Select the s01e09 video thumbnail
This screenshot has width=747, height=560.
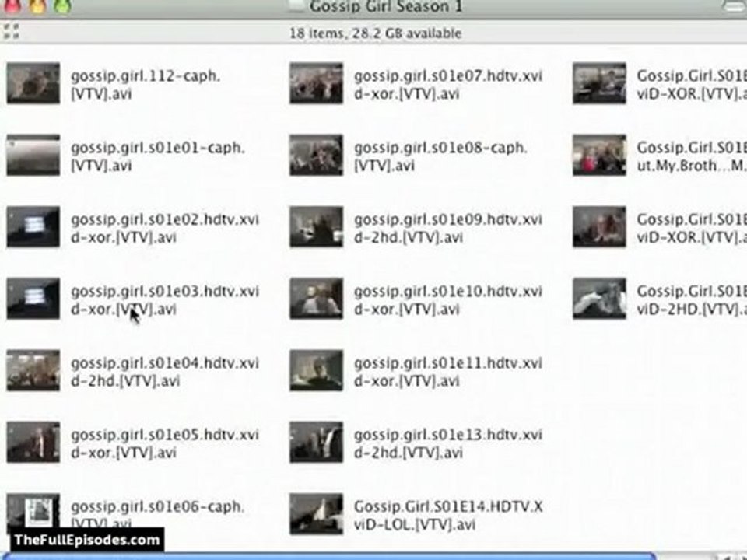tap(317, 227)
